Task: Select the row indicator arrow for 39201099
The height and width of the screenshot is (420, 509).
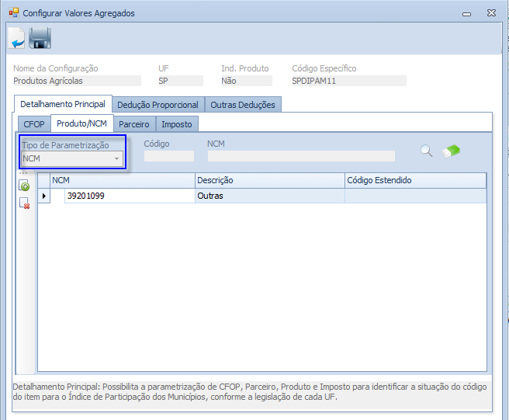Action: [43, 196]
